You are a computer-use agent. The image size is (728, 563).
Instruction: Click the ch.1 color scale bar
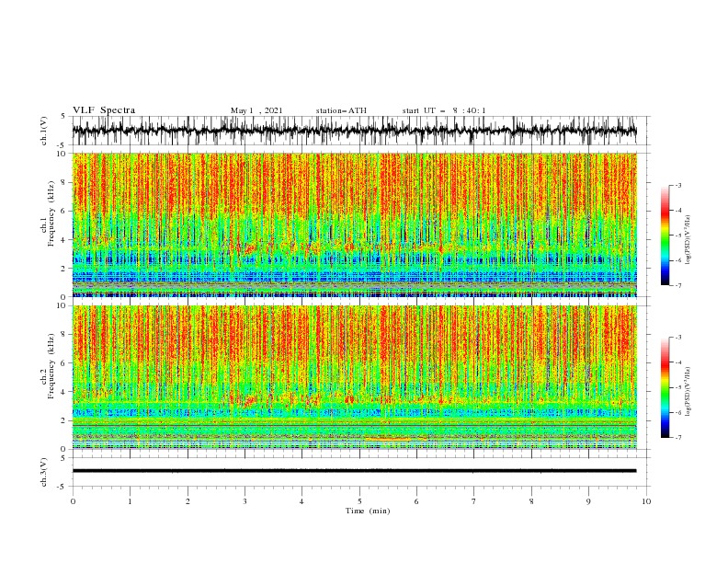coord(665,236)
